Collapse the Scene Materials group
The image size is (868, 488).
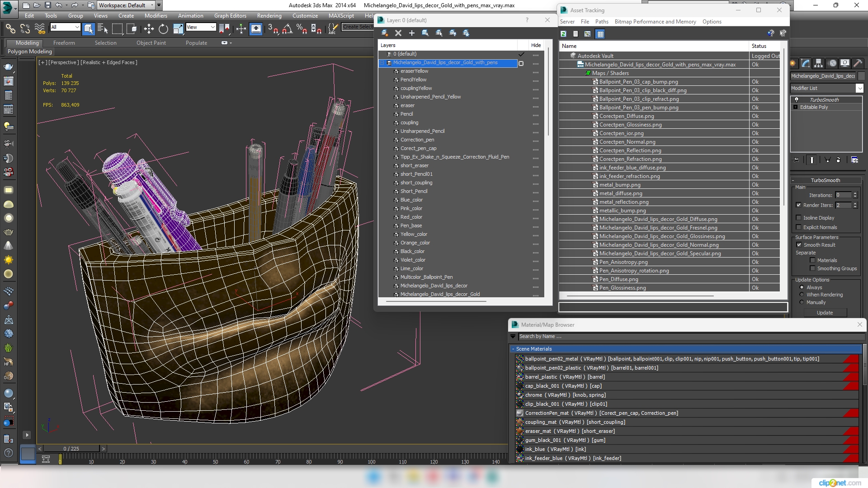coord(513,349)
